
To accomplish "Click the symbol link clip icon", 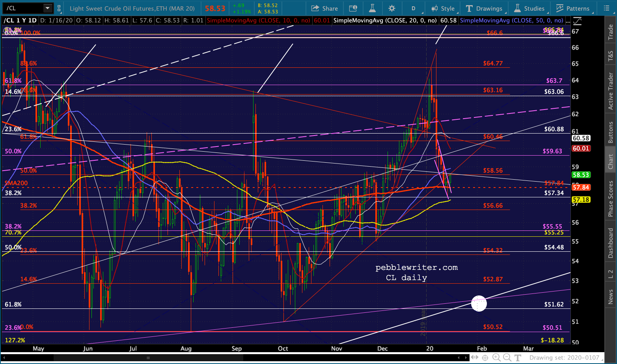I will (59, 8).
